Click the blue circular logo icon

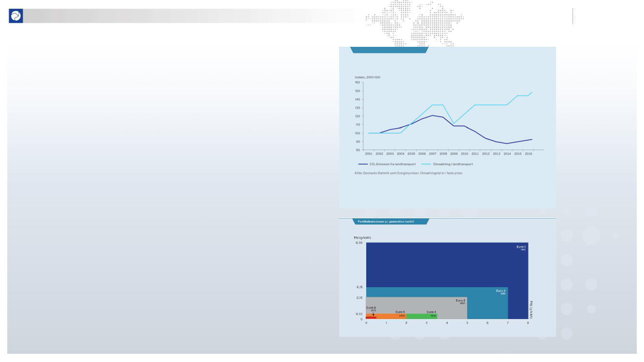16,16
